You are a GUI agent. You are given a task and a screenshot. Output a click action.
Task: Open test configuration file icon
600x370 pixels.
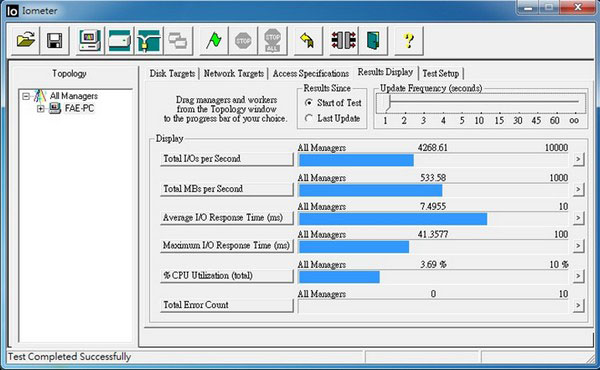coord(26,40)
